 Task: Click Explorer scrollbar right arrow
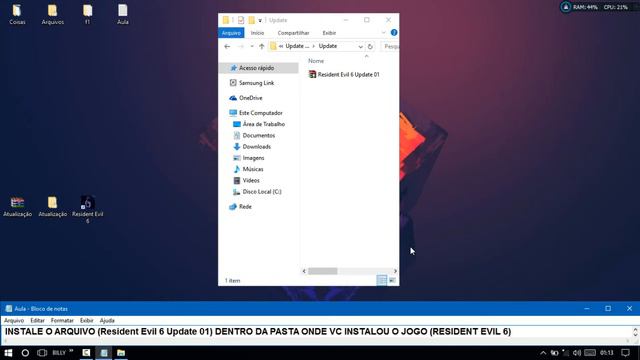395,271
